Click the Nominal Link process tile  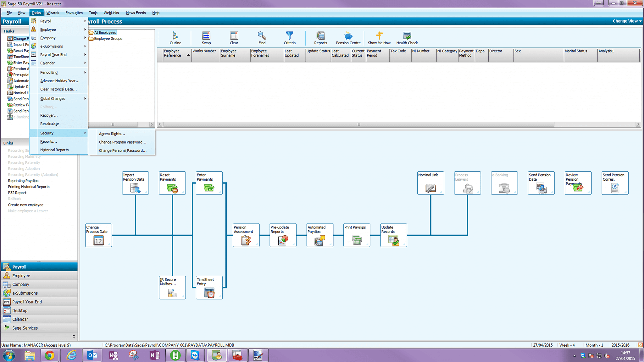click(x=430, y=183)
